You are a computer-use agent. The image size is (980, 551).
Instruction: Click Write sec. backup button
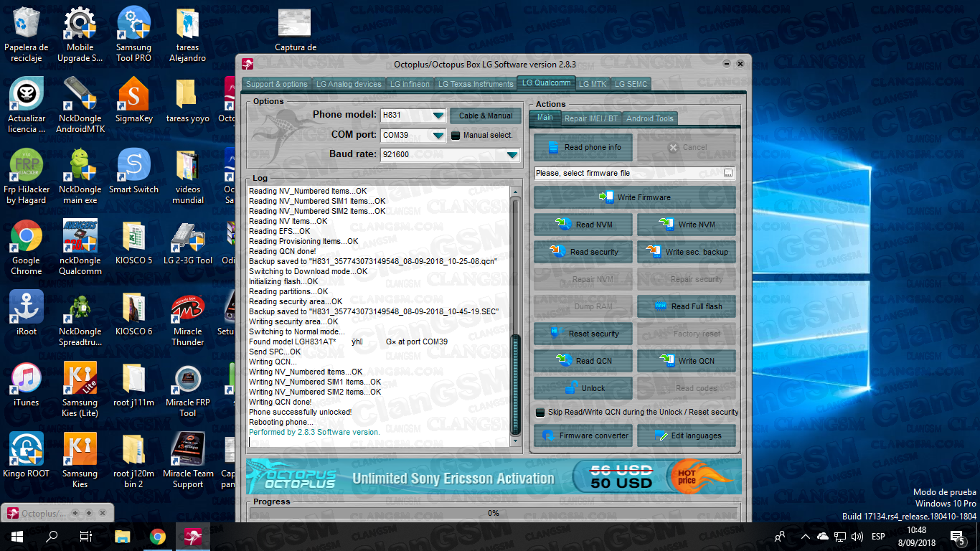[687, 252]
